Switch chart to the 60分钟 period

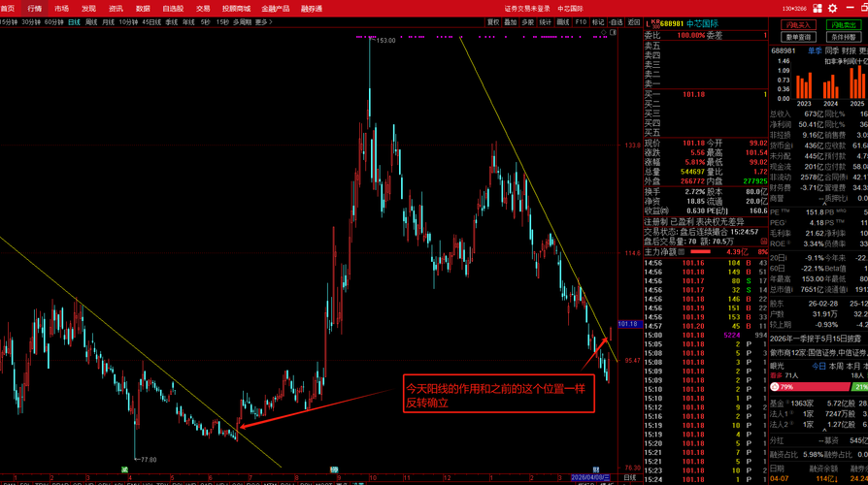coord(53,22)
